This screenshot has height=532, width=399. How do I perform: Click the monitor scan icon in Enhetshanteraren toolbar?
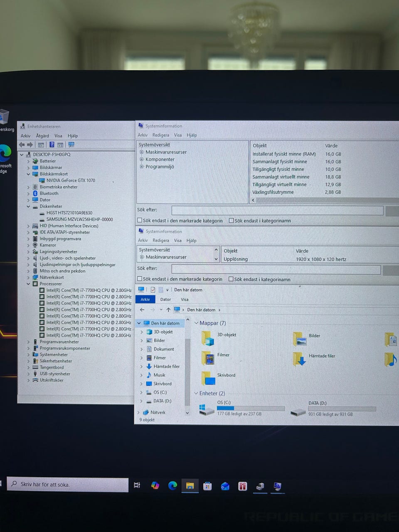point(71,145)
